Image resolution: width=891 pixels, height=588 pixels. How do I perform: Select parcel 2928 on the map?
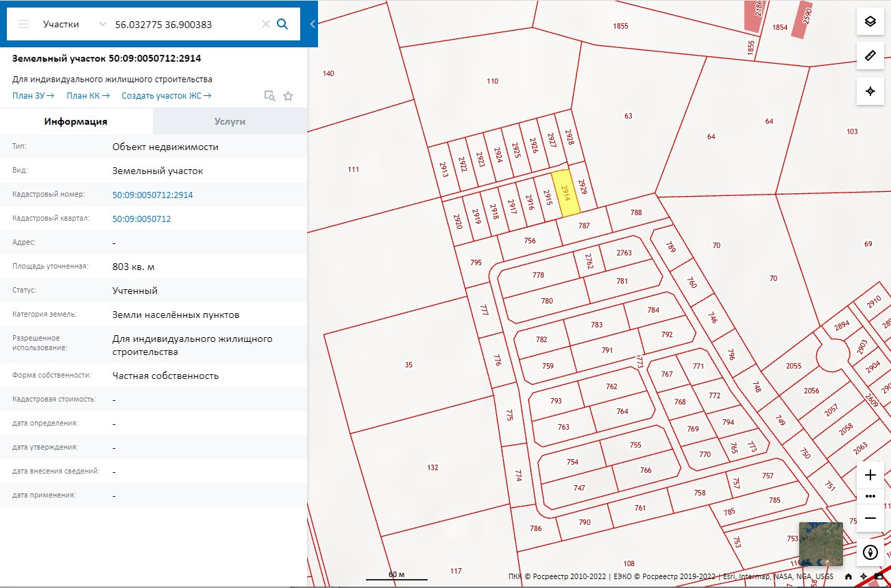[x=568, y=137]
